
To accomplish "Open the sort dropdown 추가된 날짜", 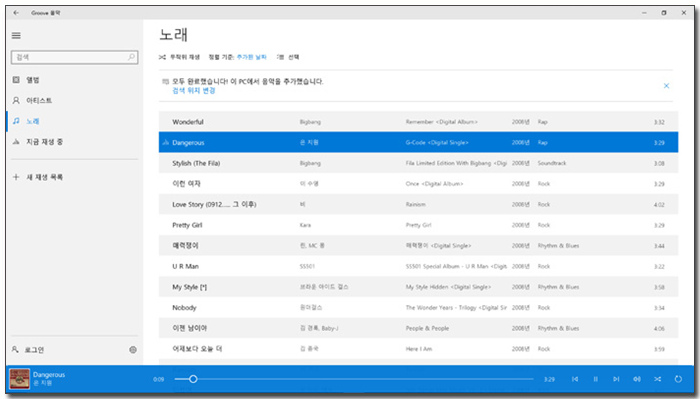I will 251,57.
